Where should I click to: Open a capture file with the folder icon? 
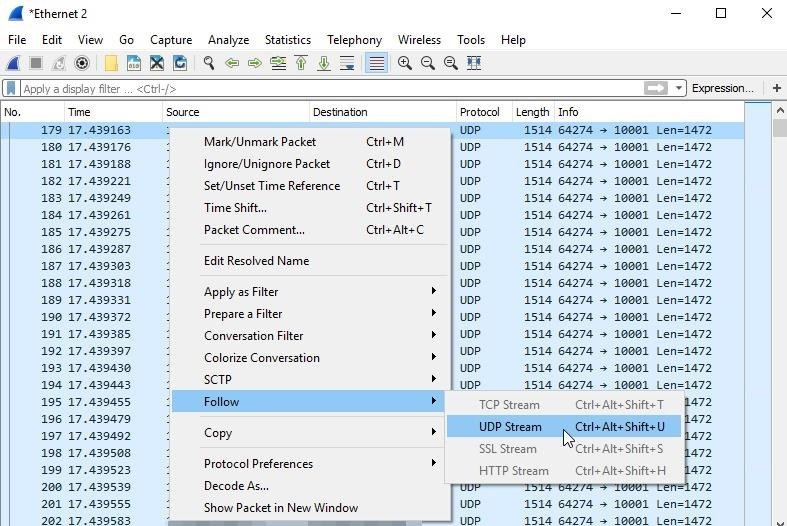pyautogui.click(x=111, y=63)
